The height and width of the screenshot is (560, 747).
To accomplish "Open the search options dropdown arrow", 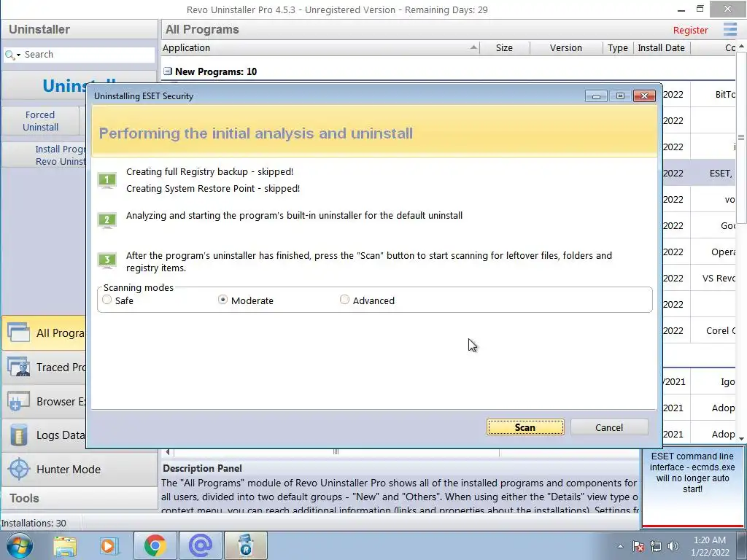I will pyautogui.click(x=18, y=55).
